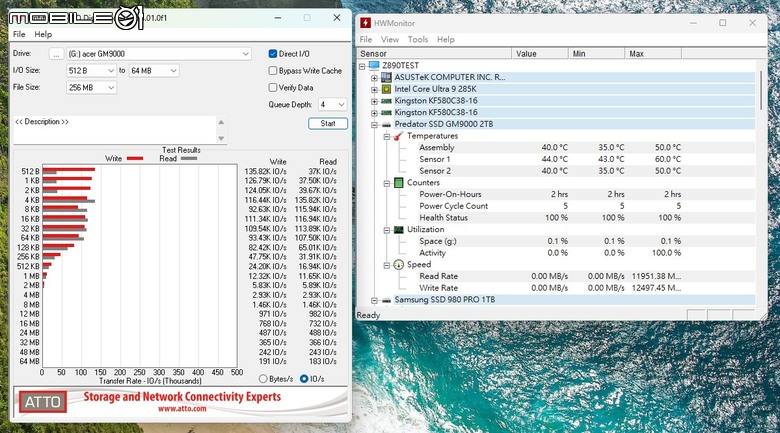Expand the ASUSTeK COMPUTER node

(x=374, y=78)
